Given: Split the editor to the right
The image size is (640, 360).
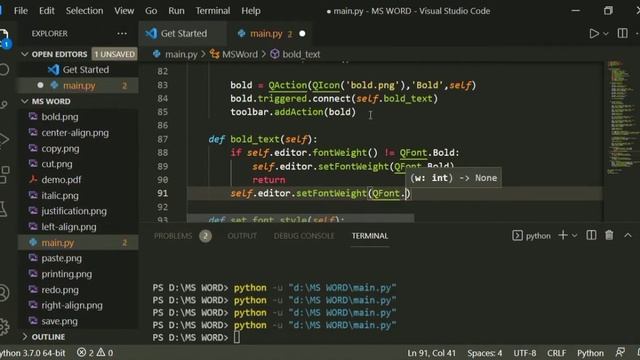Looking at the screenshot, I should (622, 33).
